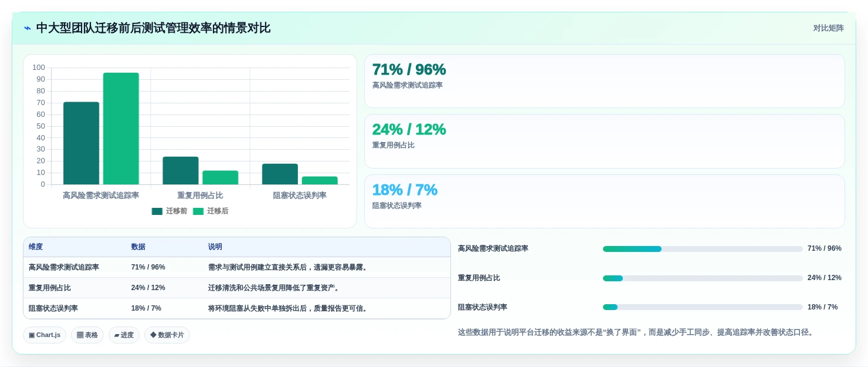Click the 24% / 12% progress value
868x367 pixels.
(825, 278)
